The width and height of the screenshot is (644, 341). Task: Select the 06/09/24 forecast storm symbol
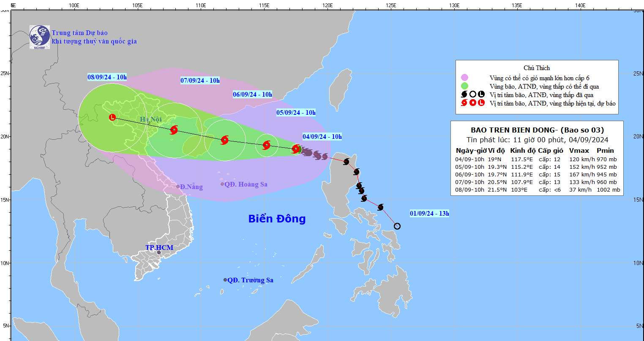224,140
